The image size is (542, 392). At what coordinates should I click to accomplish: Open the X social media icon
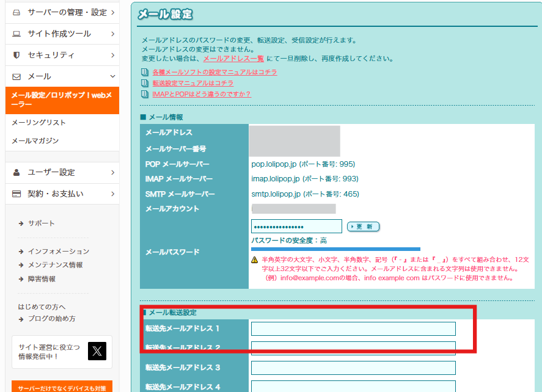tap(97, 350)
